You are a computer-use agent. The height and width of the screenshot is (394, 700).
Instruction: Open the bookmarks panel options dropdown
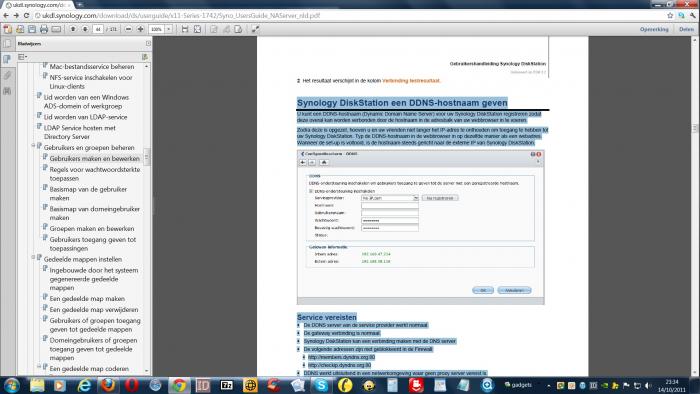pos(22,57)
